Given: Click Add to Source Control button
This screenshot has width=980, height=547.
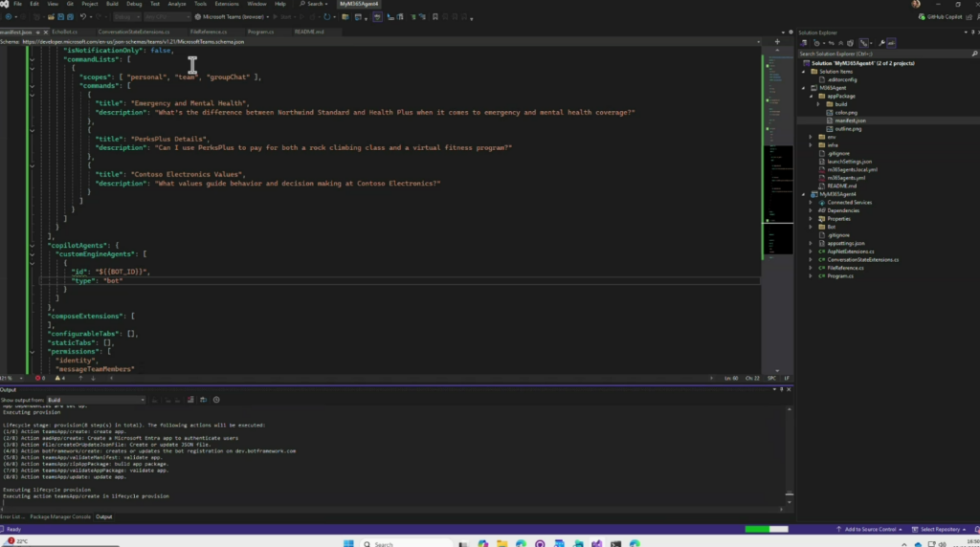Looking at the screenshot, I should pyautogui.click(x=869, y=530).
